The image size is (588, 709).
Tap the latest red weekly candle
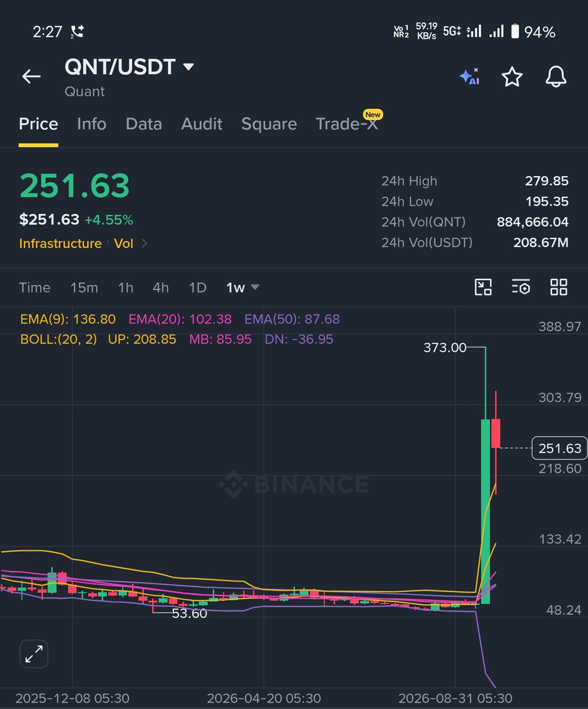point(496,433)
